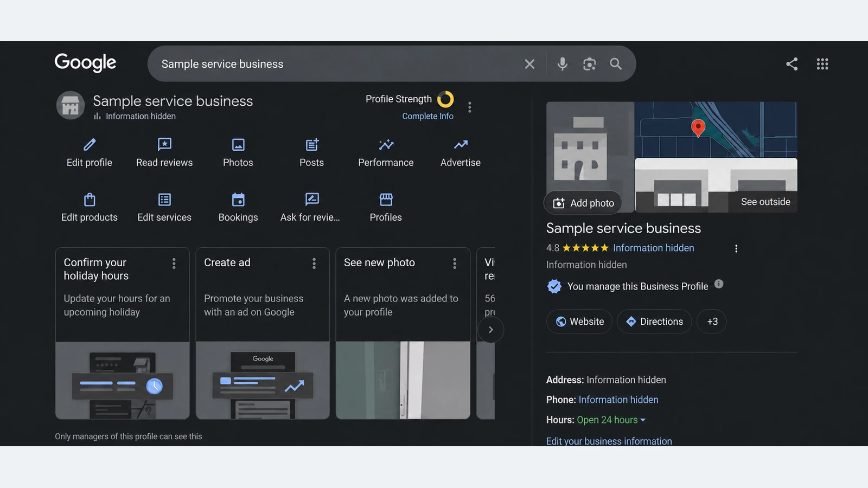Click the red map pin on the map
The height and width of the screenshot is (488, 868).
(x=698, y=128)
